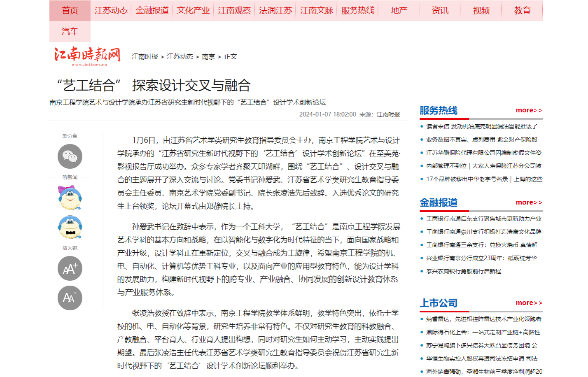The image size is (588, 377).
Task: Click the female voice news reader icon
Action: tap(70, 198)
